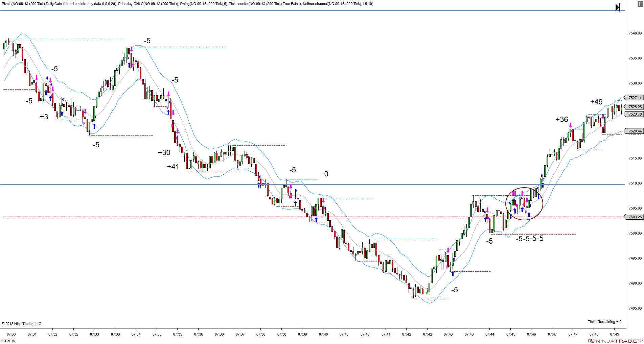Click the 07:45 time axis label
The width and height of the screenshot is (644, 344).
[511, 334]
